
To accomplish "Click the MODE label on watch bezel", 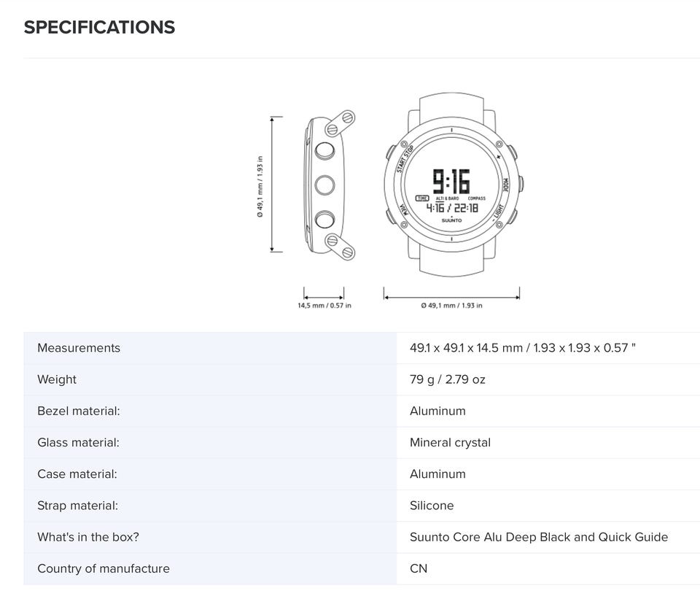I will pyautogui.click(x=505, y=185).
